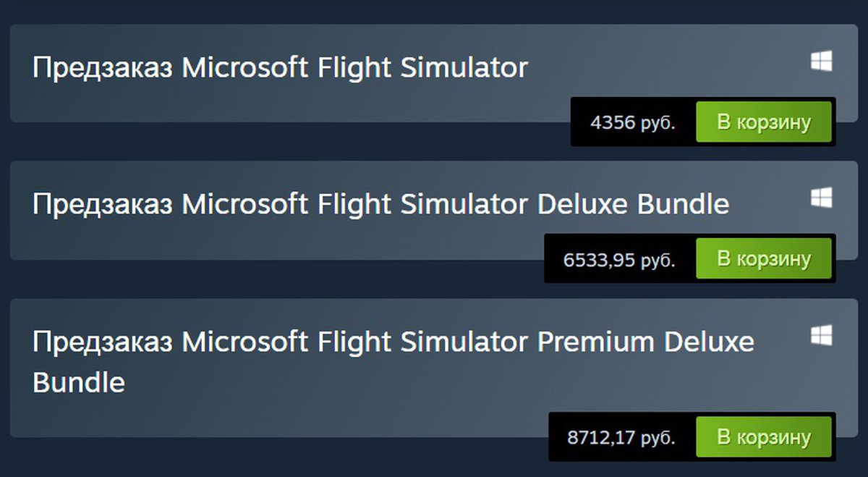The height and width of the screenshot is (477, 868).
Task: Click Windows platform icon for standard edition
Action: [x=821, y=61]
